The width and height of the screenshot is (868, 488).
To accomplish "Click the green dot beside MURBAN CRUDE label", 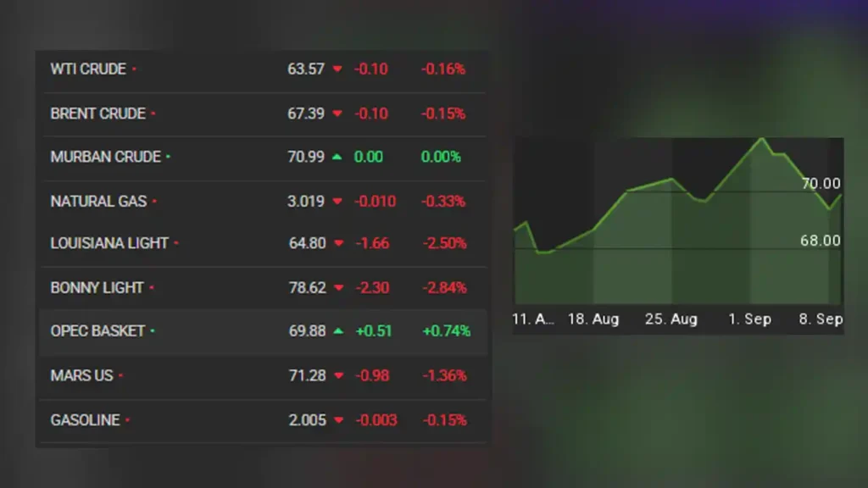I will 166,158.
